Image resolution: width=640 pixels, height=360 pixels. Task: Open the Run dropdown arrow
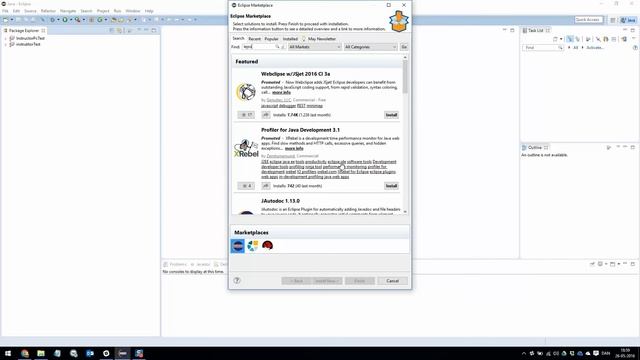pyautogui.click(x=71, y=20)
